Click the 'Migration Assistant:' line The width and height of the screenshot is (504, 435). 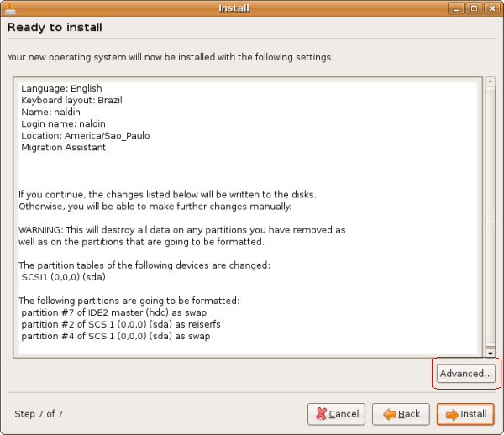click(66, 148)
